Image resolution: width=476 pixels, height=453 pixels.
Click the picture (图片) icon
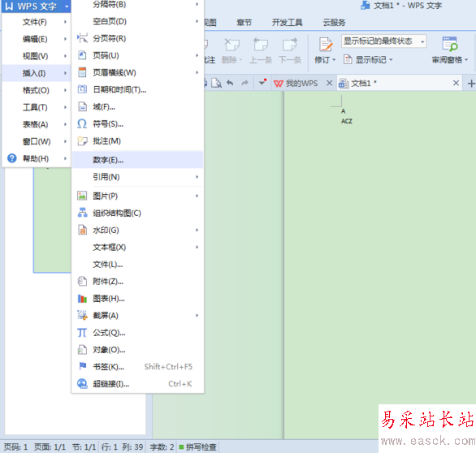click(x=82, y=196)
